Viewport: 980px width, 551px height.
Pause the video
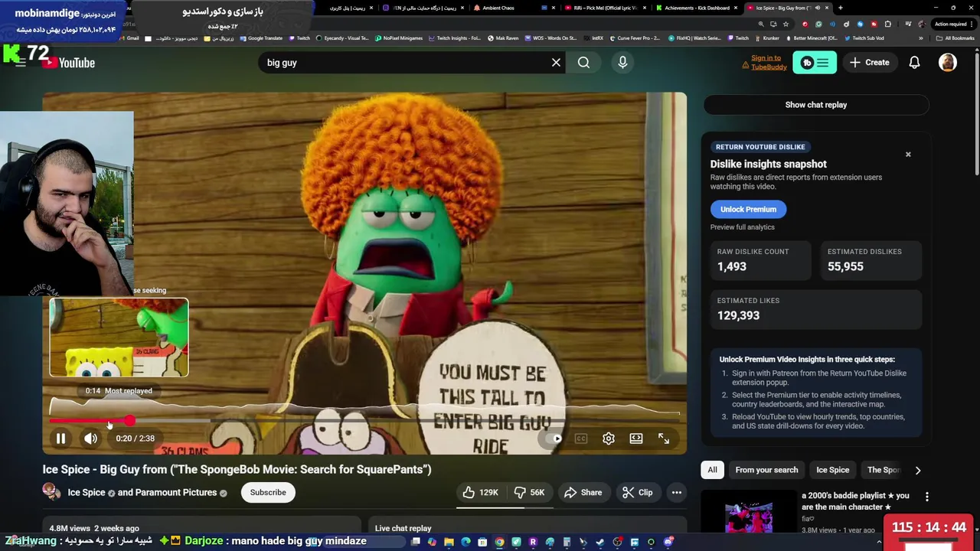[60, 439]
